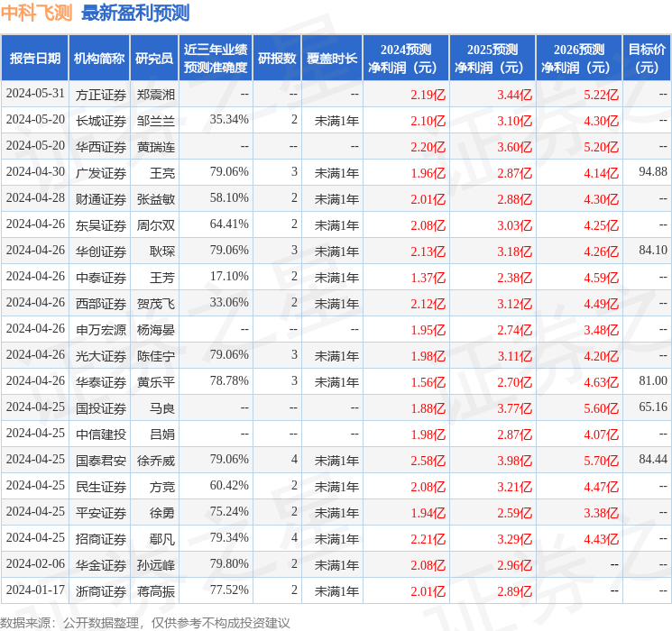The image size is (672, 631).
Task: Click analyst name 陈佳宁
Action: (155, 356)
